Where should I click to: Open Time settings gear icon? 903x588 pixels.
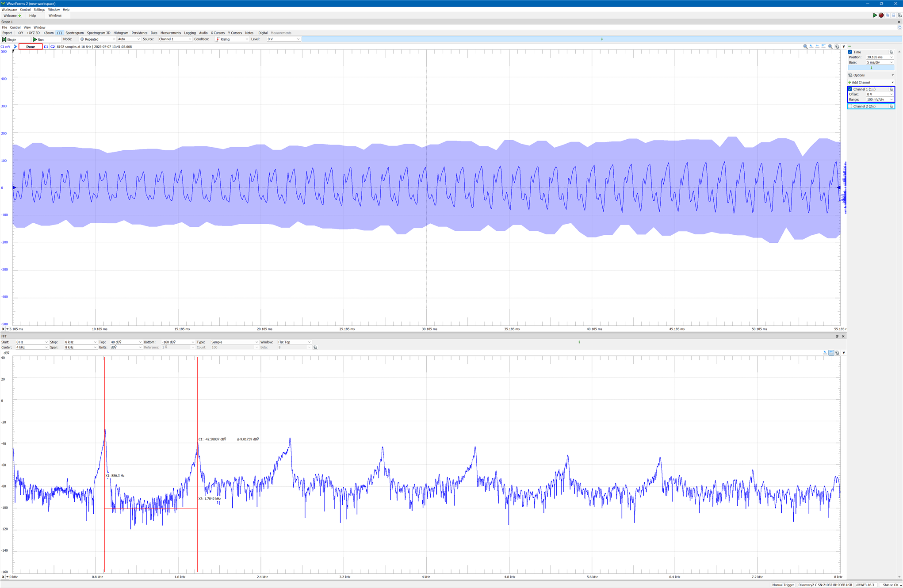point(892,52)
